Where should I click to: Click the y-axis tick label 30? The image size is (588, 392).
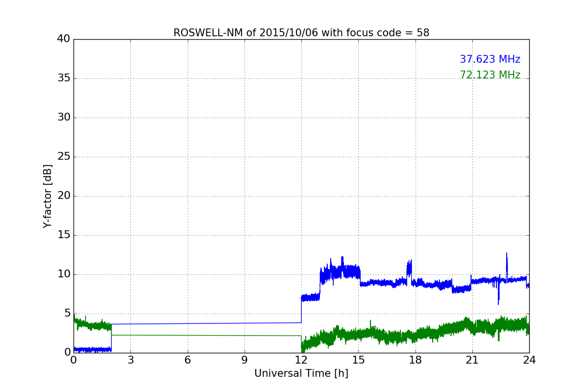point(64,118)
